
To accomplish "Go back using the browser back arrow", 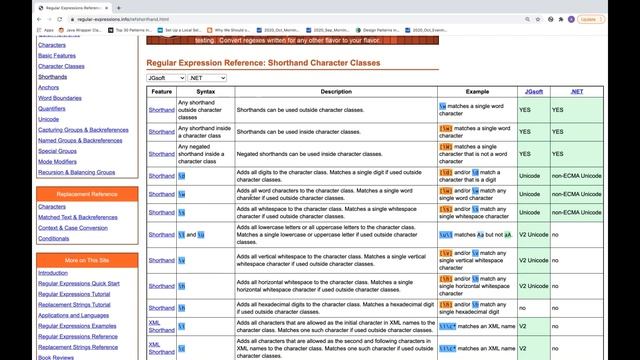I will 39,19.
